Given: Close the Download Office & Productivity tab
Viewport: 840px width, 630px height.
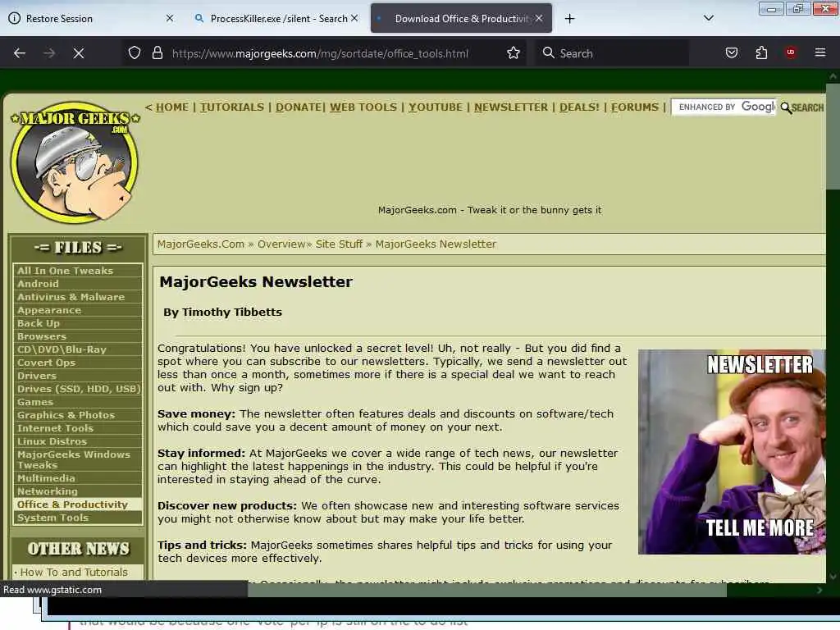Looking at the screenshot, I should 539,18.
